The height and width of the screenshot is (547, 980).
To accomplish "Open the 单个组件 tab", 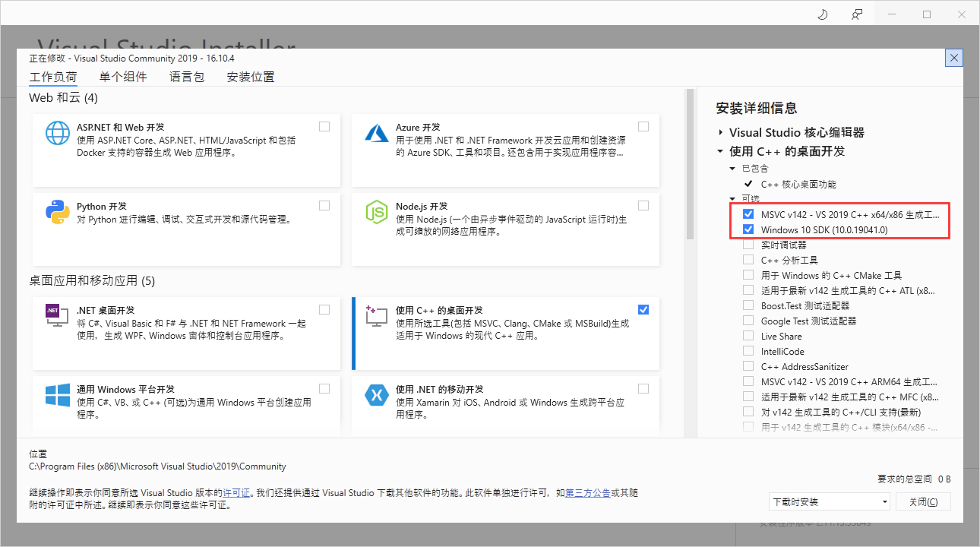I will 123,77.
